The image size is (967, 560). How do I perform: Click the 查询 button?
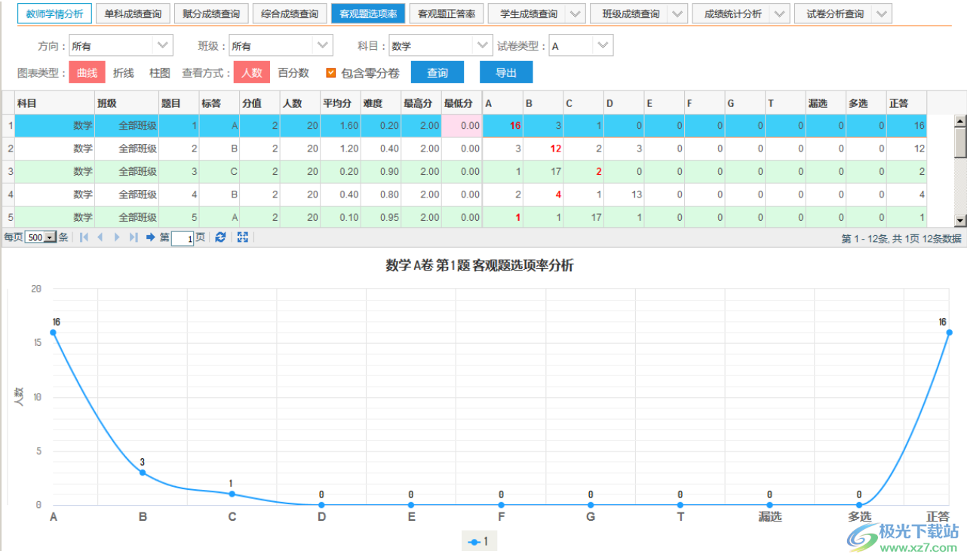(x=437, y=73)
